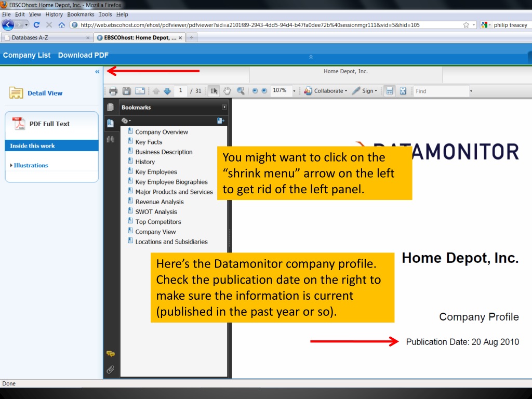532x399 pixels.
Task: Open the View menu
Action: pyautogui.click(x=35, y=14)
